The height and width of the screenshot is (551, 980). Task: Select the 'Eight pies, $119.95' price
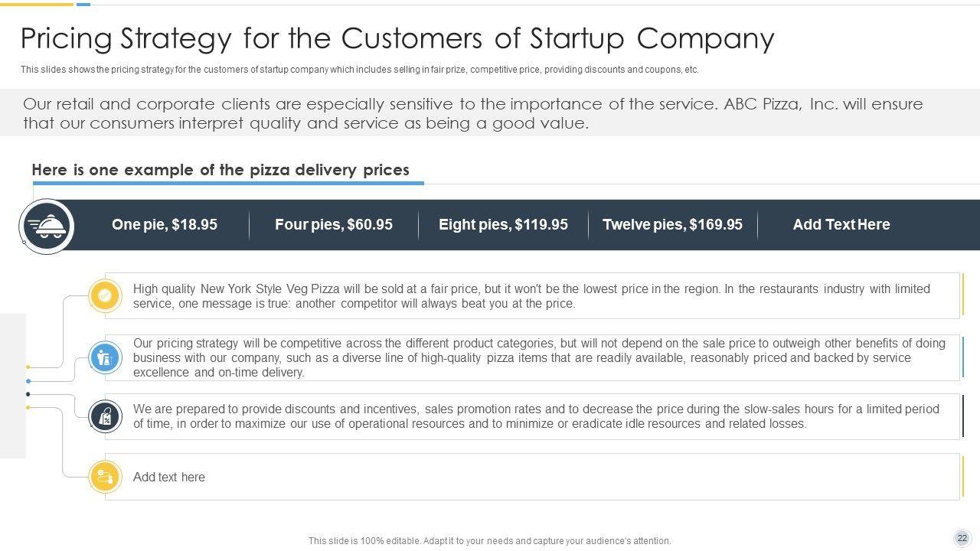tap(503, 224)
